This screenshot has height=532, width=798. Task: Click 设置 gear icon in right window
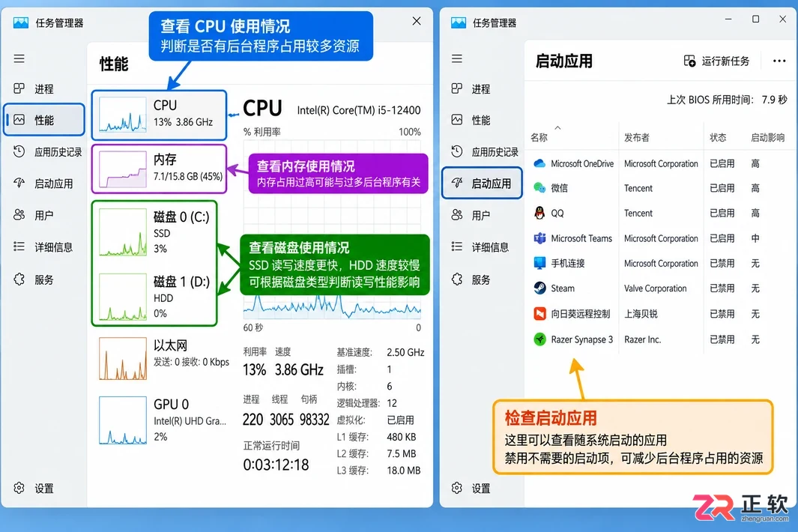click(x=456, y=488)
